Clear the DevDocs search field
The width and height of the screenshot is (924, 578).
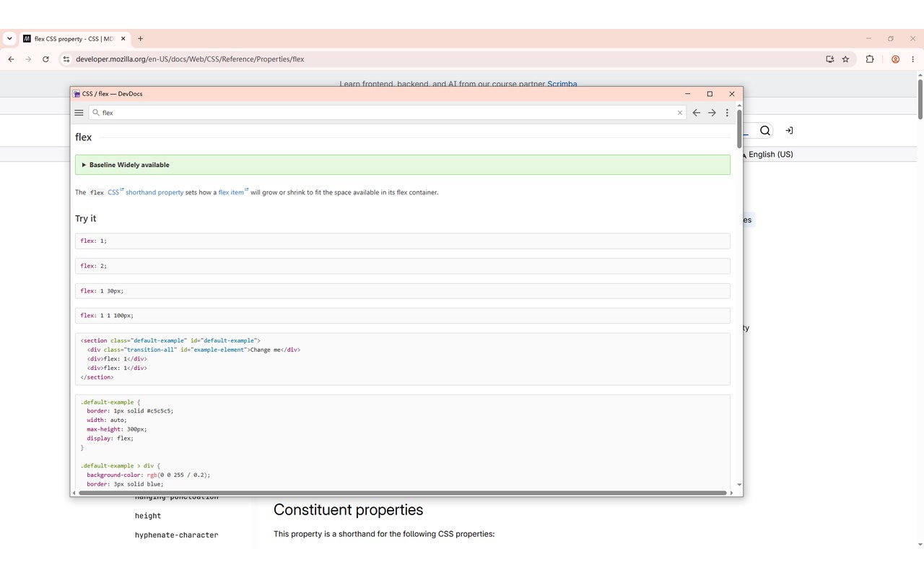(x=679, y=113)
